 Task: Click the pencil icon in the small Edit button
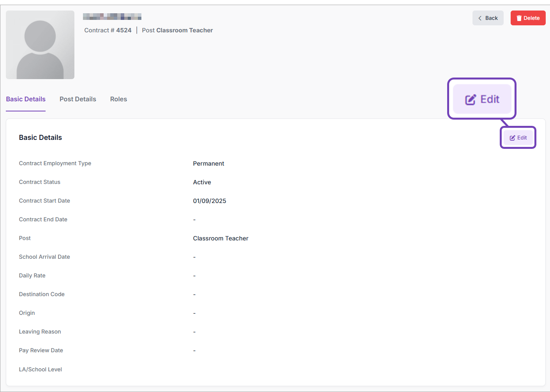tap(512, 138)
